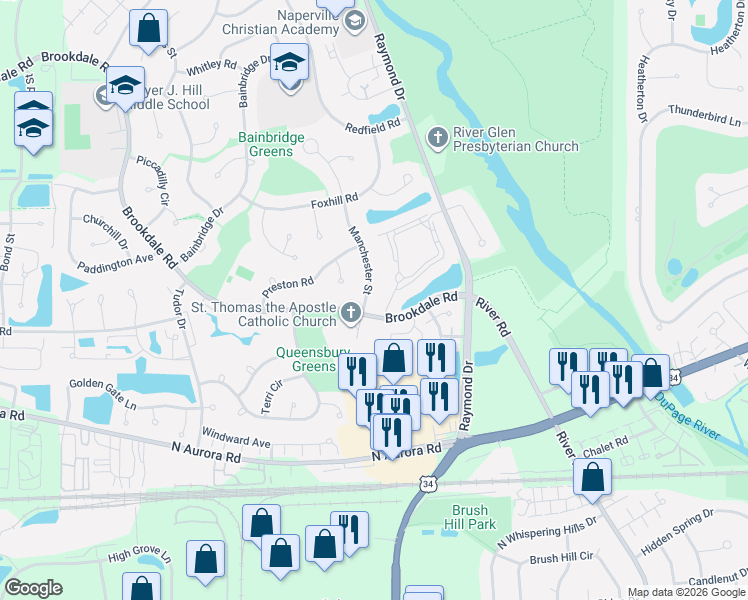Click the restaurant marker next to Queensbury Greens label

[x=357, y=375]
